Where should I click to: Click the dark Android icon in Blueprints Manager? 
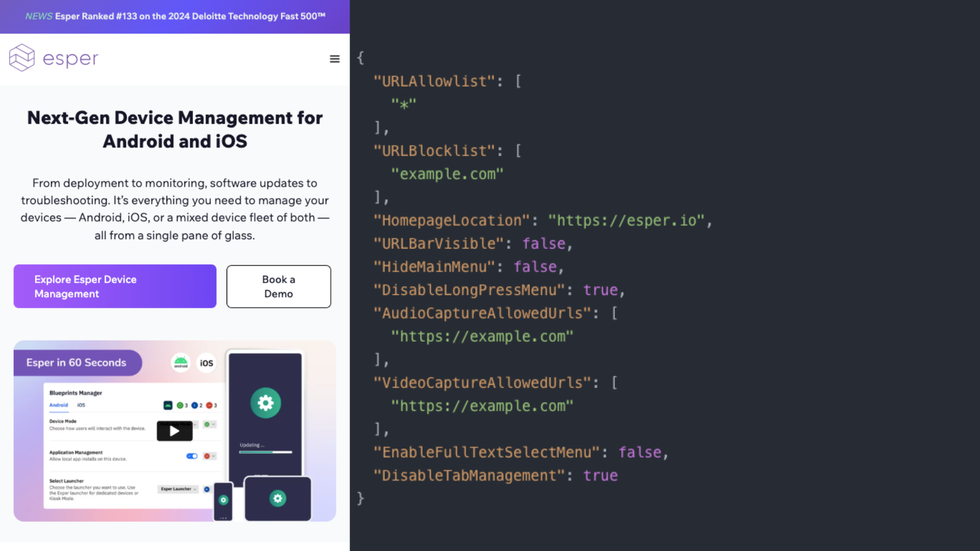(167, 405)
